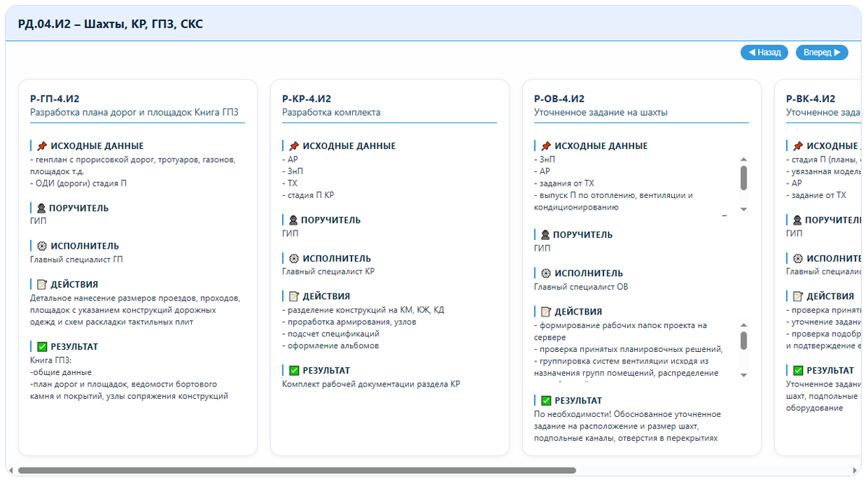This screenshot has width=868, height=482.
Task: Click left arrow of bottom horizontal scrollbar
Action: pos(11,470)
